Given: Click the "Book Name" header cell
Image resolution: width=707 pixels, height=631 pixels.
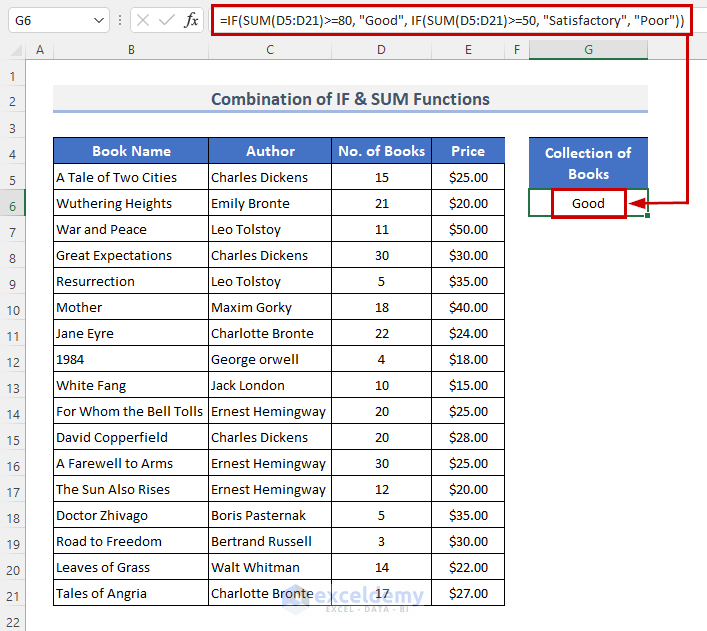Looking at the screenshot, I should [131, 151].
